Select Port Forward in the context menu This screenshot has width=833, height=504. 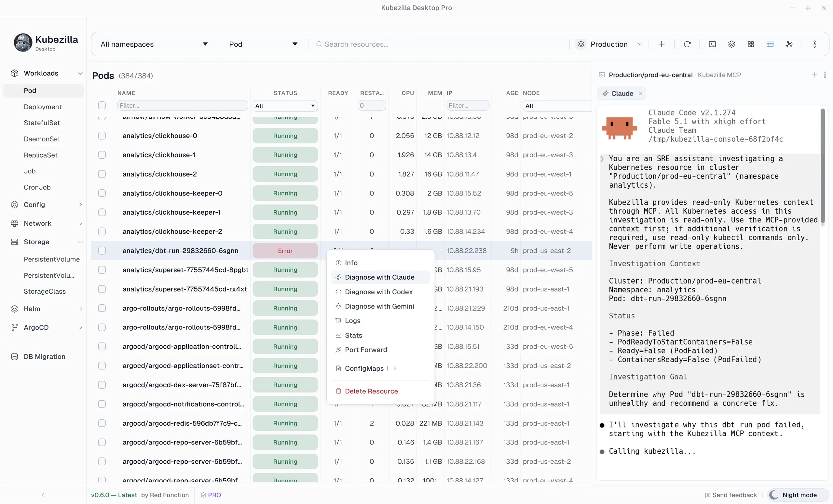coord(381,350)
